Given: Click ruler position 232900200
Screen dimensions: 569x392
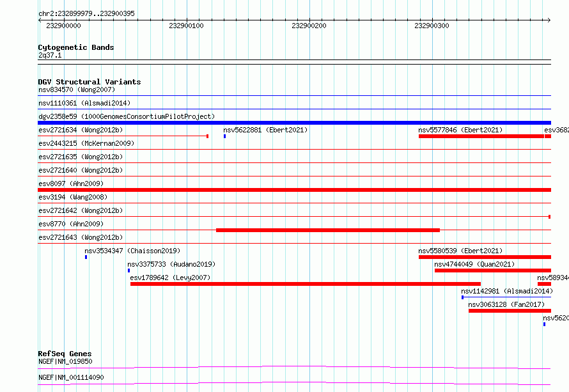Looking at the screenshot, I should point(309,26).
